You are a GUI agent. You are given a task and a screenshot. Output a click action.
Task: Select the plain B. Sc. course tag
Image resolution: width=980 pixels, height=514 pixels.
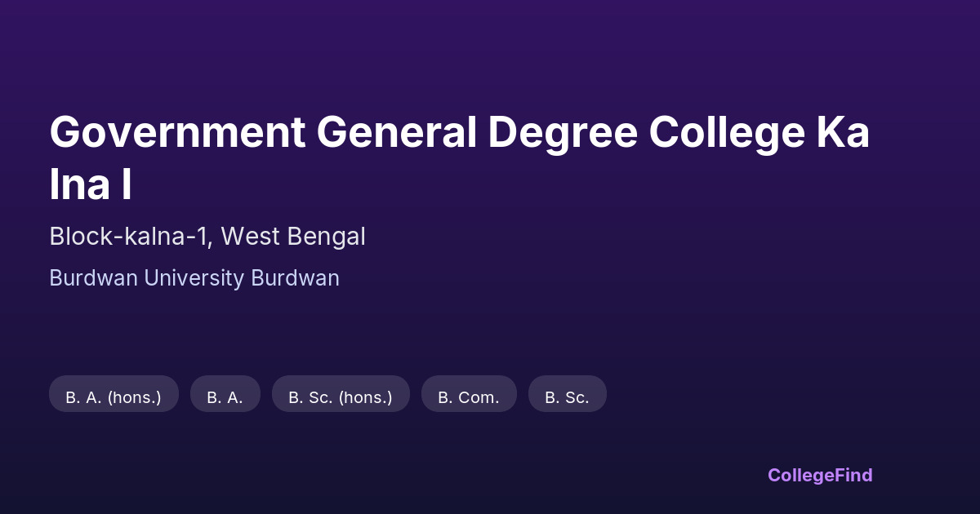click(x=567, y=397)
